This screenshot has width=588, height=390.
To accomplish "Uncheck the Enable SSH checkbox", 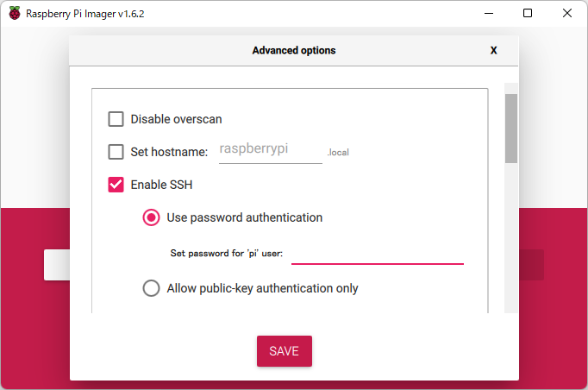I will [116, 185].
